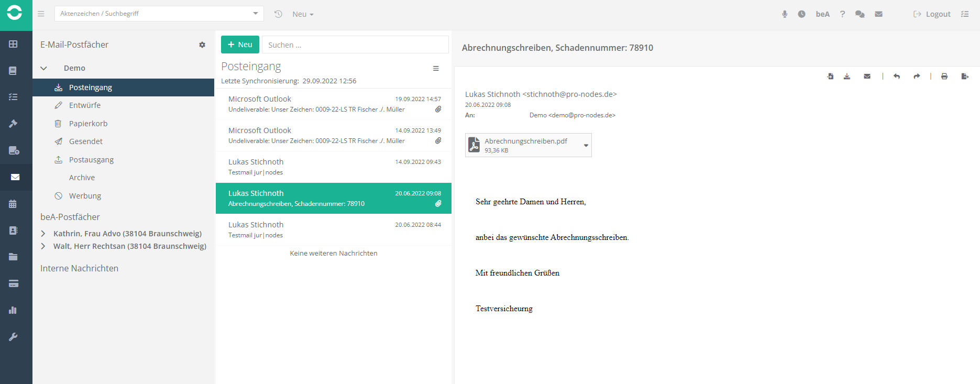
Task: Open the calendar icon in sidebar
Action: (13, 204)
